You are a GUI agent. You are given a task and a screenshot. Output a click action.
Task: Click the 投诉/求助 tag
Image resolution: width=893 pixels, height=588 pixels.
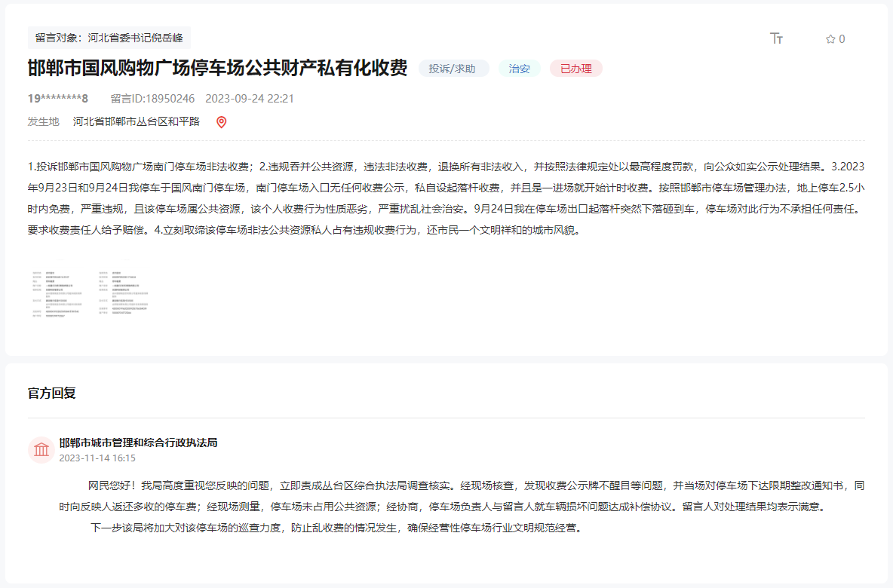(x=453, y=69)
